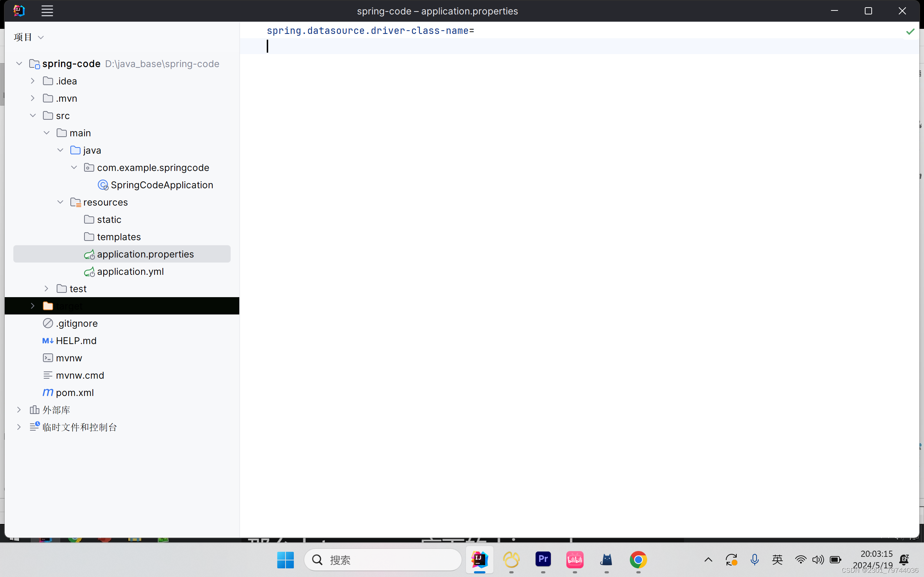Open the Windows Start menu

pyautogui.click(x=285, y=559)
